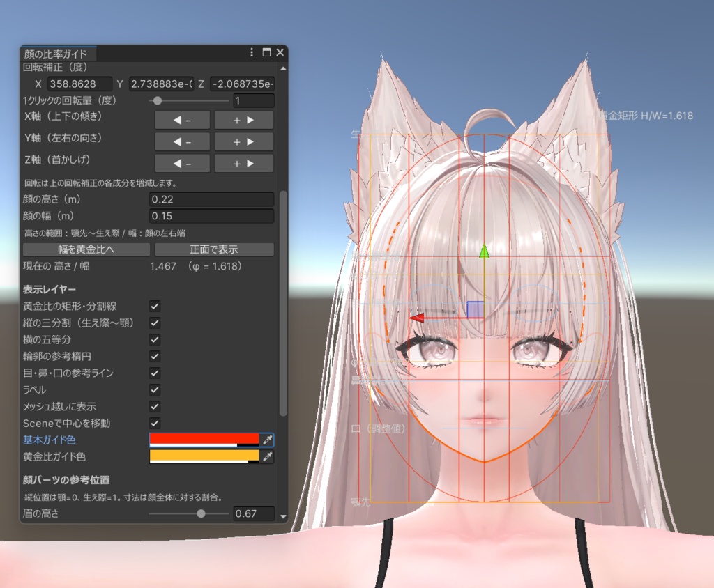Toggle 縦の三分割 checkbox
The height and width of the screenshot is (588, 714).
(155, 323)
